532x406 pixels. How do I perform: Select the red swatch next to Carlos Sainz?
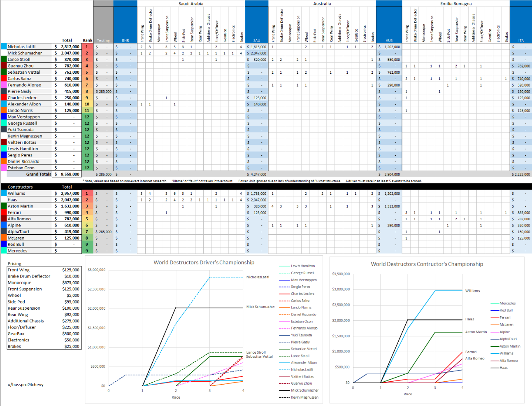4,78
